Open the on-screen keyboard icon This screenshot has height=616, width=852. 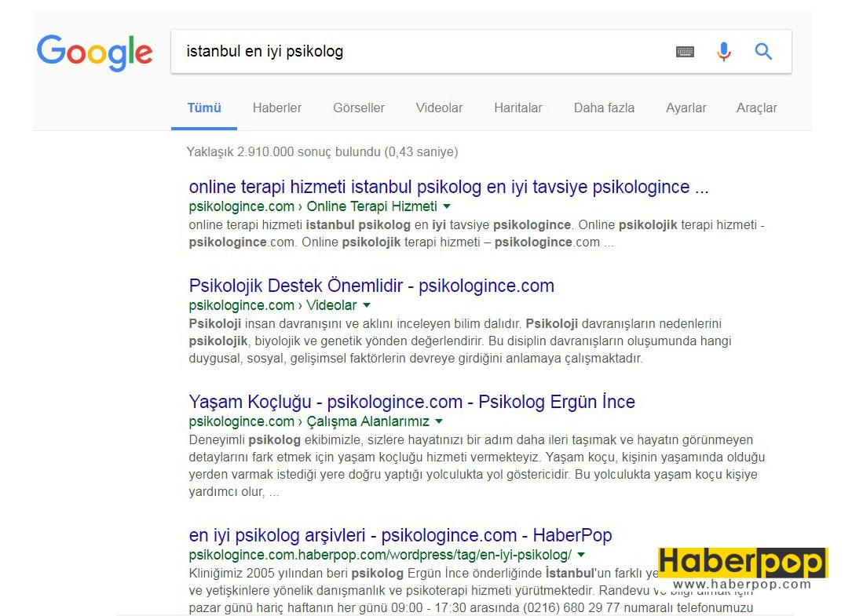point(685,52)
